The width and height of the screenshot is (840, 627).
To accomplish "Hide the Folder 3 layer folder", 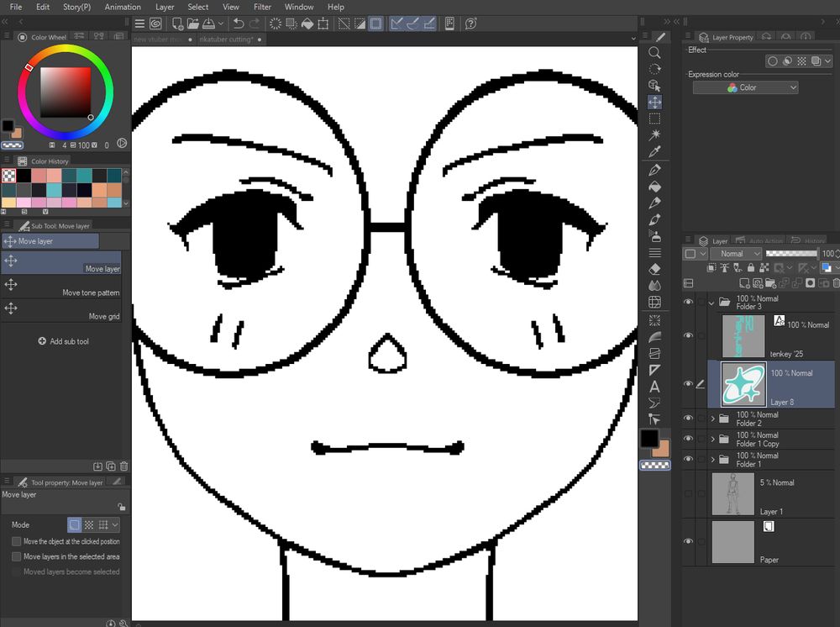I will [x=689, y=302].
